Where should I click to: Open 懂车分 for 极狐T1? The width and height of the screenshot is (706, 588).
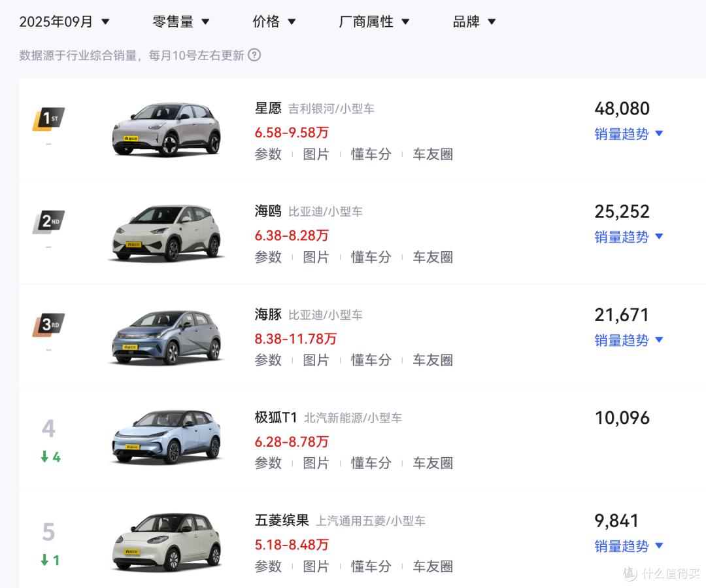tap(371, 462)
